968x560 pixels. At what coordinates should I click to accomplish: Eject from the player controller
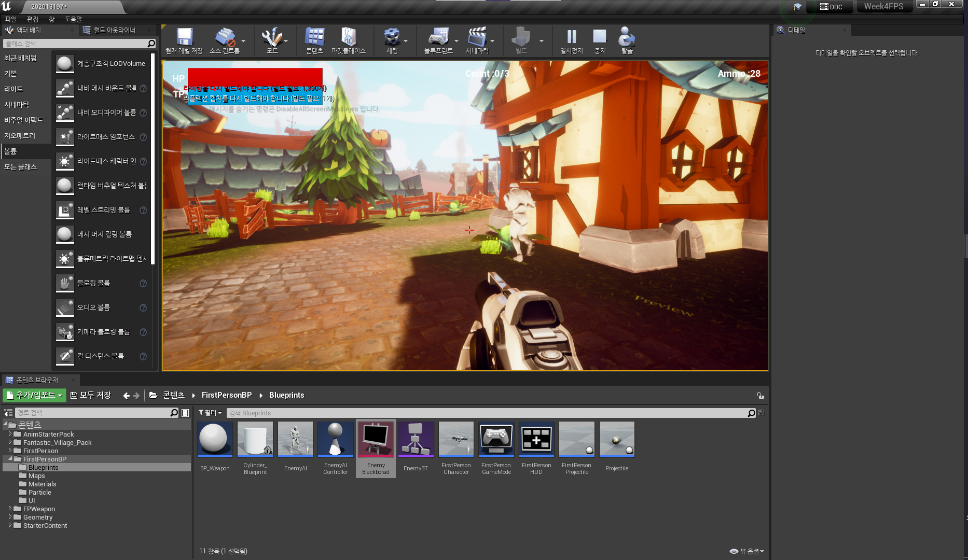(x=627, y=40)
